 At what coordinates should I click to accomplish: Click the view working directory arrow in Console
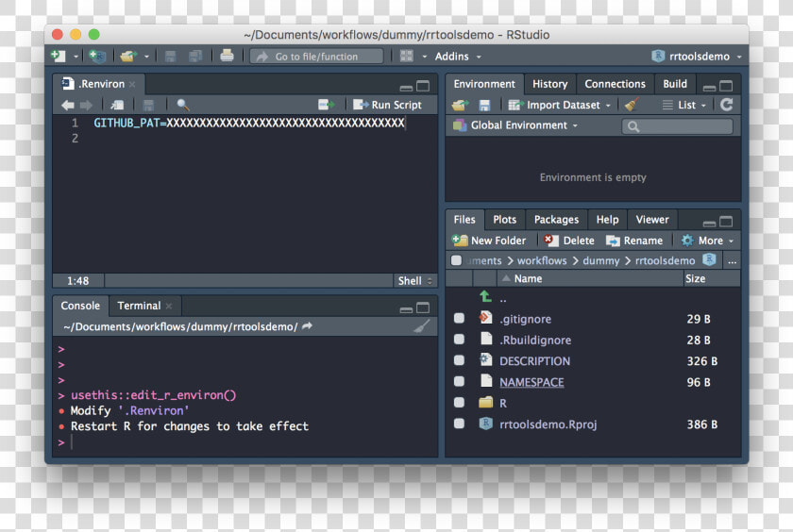click(x=307, y=326)
